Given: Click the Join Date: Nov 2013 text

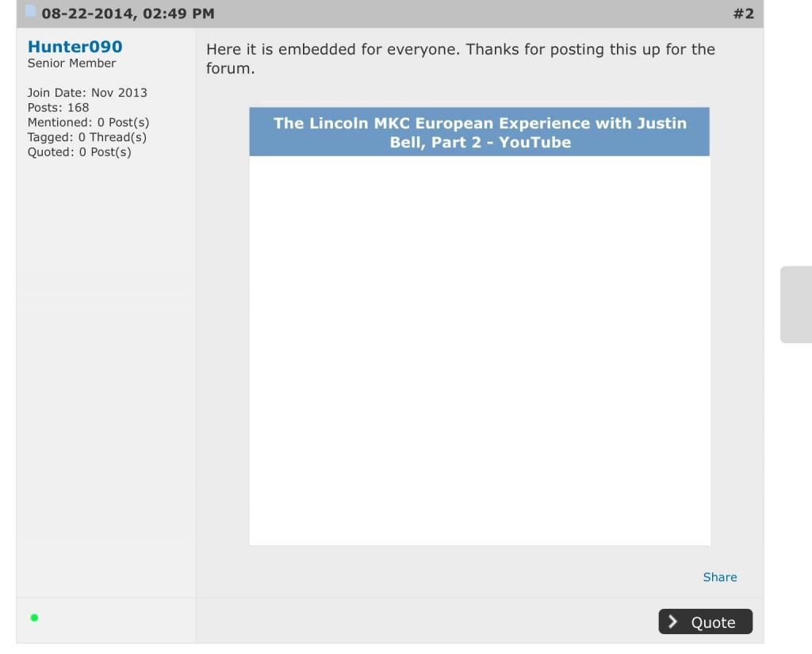Looking at the screenshot, I should click(x=87, y=93).
